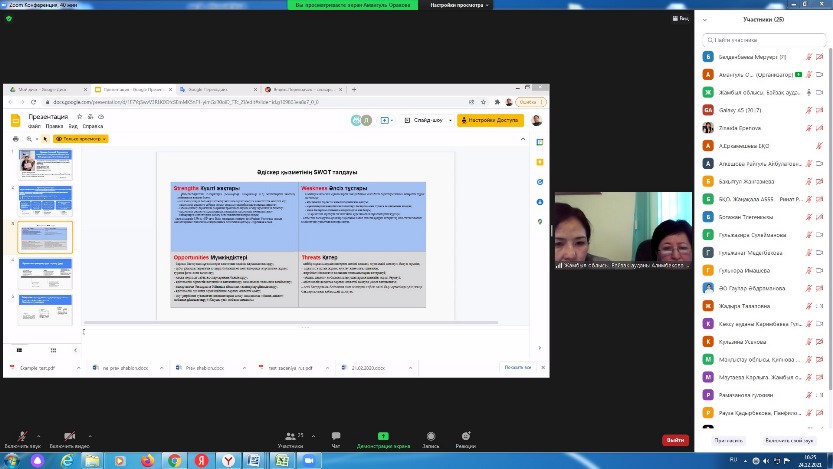Click the Zoom share screen icon

(382, 435)
